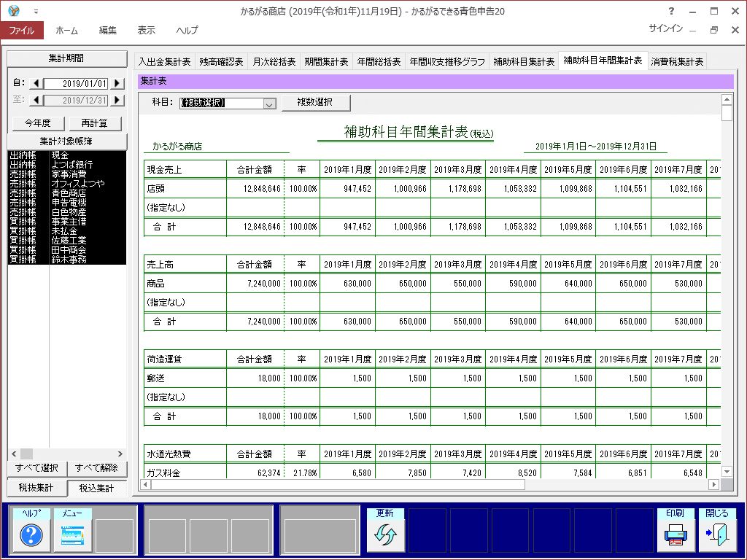This screenshot has height=560, width=747.
Task: Click report horizontal scrollbar left arrow
Action: 145,485
